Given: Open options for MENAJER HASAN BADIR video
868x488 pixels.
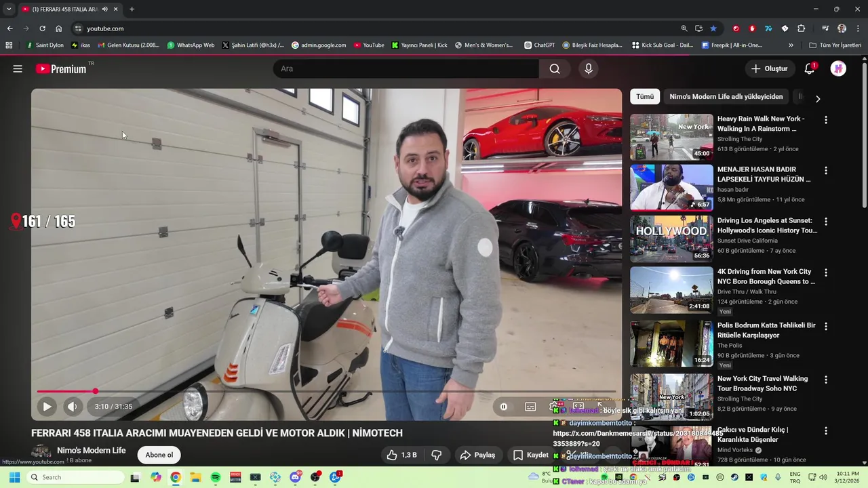Looking at the screenshot, I should pos(825,171).
